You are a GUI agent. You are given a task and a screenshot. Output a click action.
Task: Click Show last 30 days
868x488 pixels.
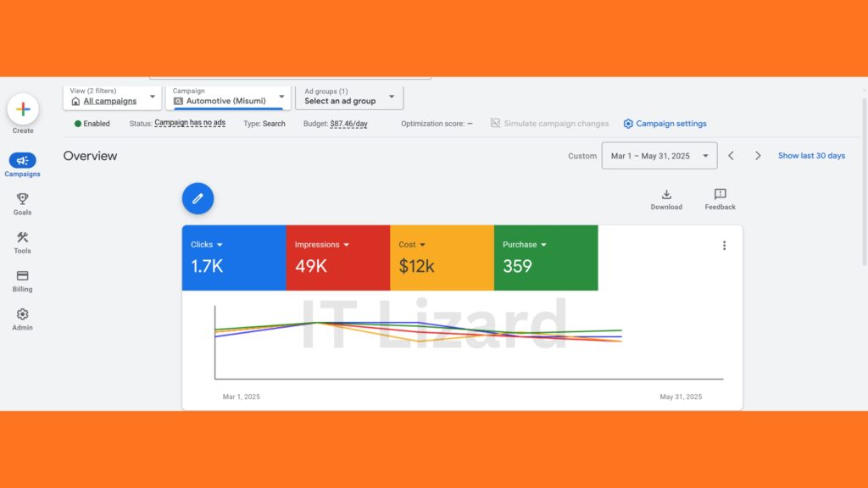(811, 155)
